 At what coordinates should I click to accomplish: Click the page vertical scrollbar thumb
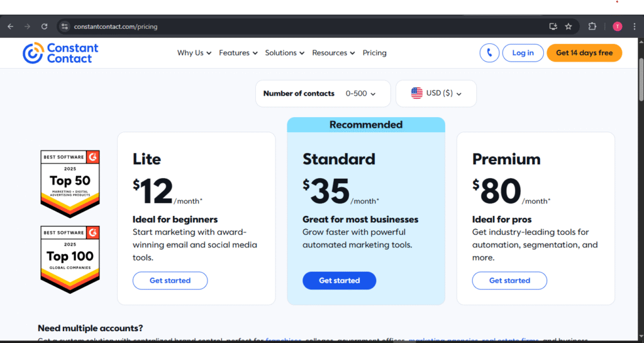[641, 79]
